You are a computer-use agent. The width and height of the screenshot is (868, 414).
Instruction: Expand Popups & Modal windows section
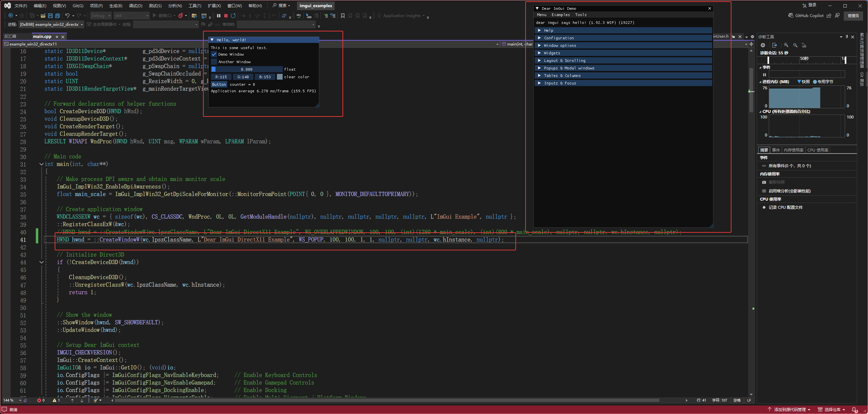point(623,68)
